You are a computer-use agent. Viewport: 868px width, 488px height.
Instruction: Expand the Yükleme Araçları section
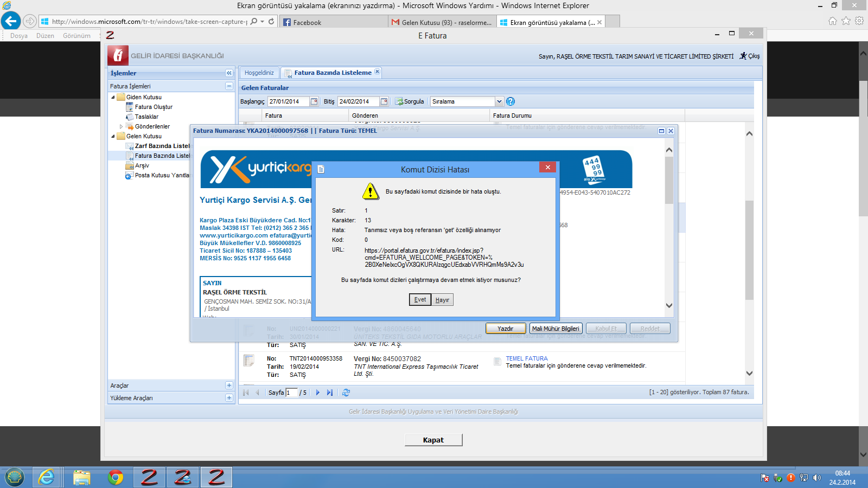pos(229,398)
